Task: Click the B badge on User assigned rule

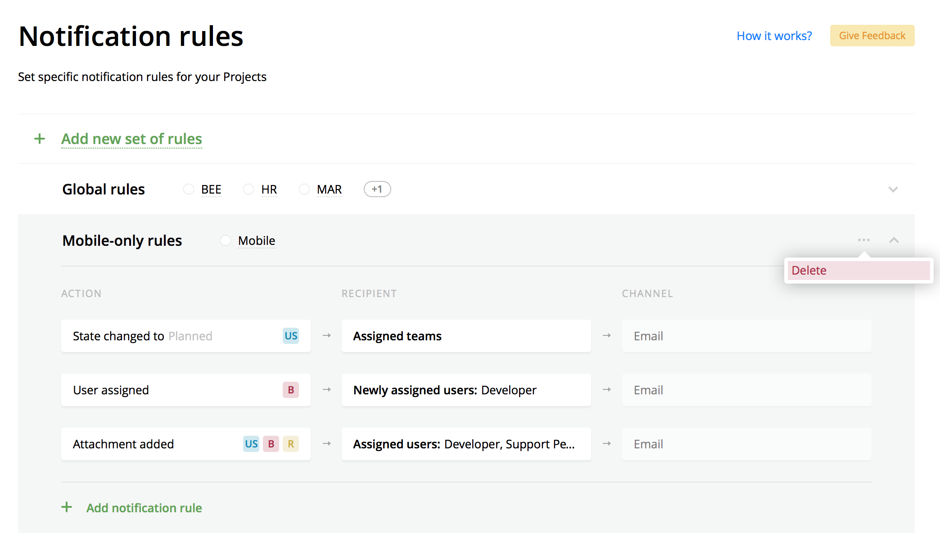Action: 291,390
